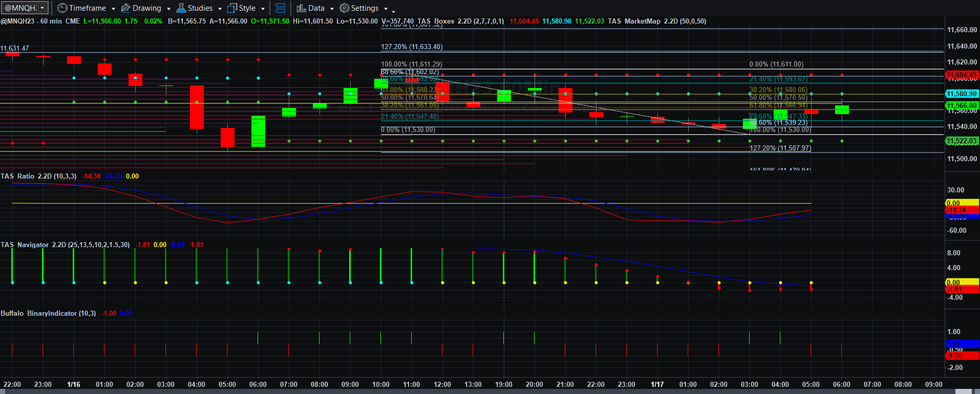Open toolbar overflow arrow after Settings
The height and width of the screenshot is (394, 980).
click(393, 10)
